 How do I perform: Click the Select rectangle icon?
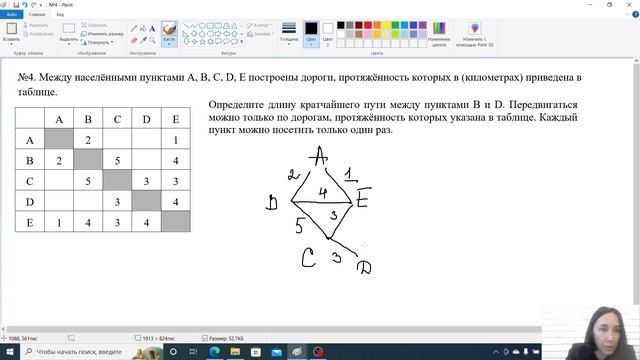click(69, 28)
